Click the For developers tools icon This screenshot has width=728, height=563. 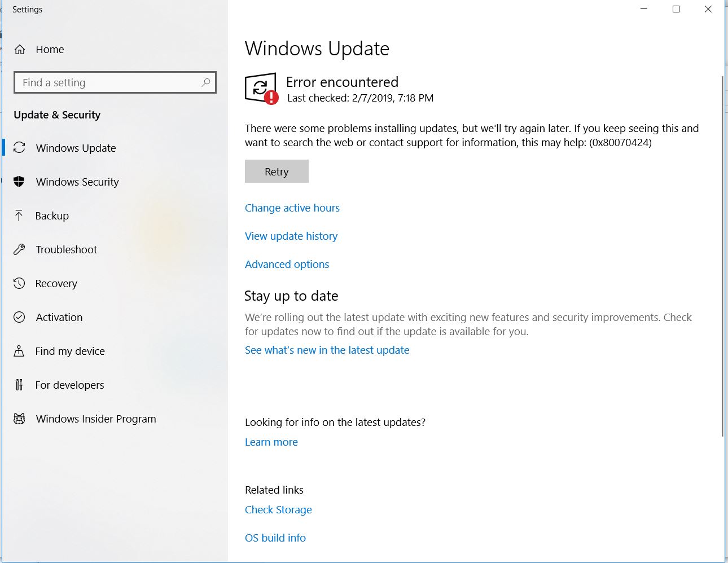point(19,385)
